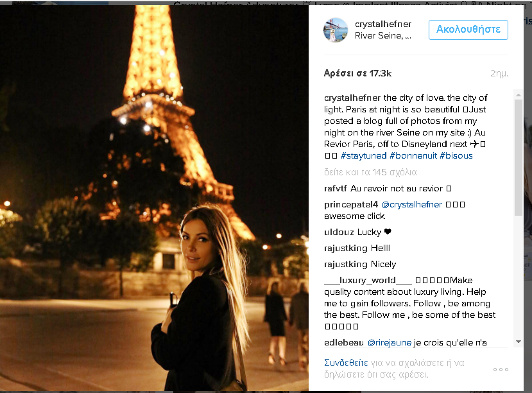The width and height of the screenshot is (532, 393).
Task: Open the three-dots more options menu
Action: [x=501, y=369]
